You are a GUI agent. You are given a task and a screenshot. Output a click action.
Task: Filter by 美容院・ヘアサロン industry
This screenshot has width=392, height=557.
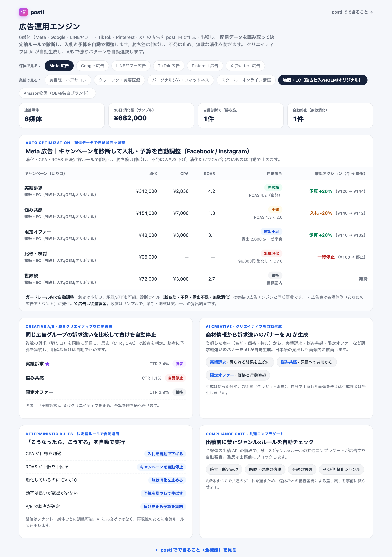pos(68,80)
